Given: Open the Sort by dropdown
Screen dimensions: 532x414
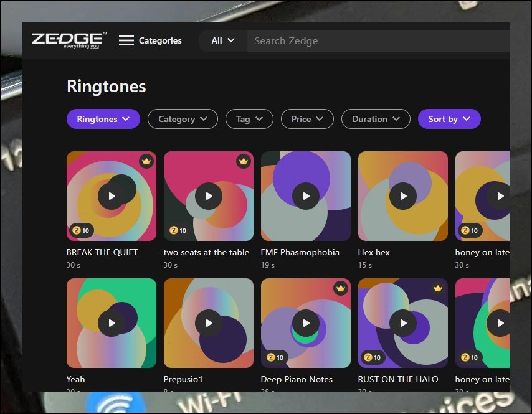Looking at the screenshot, I should pos(449,119).
